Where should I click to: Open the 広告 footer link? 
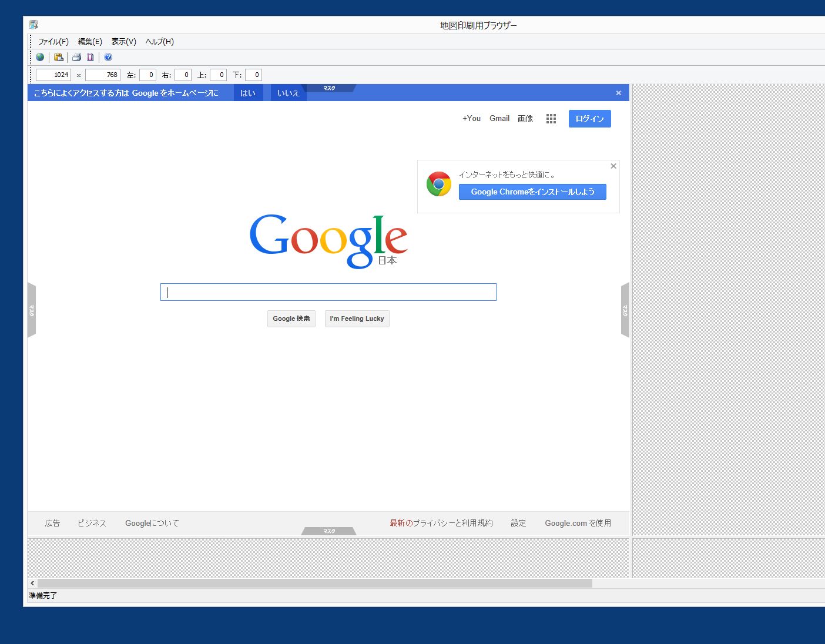52,523
